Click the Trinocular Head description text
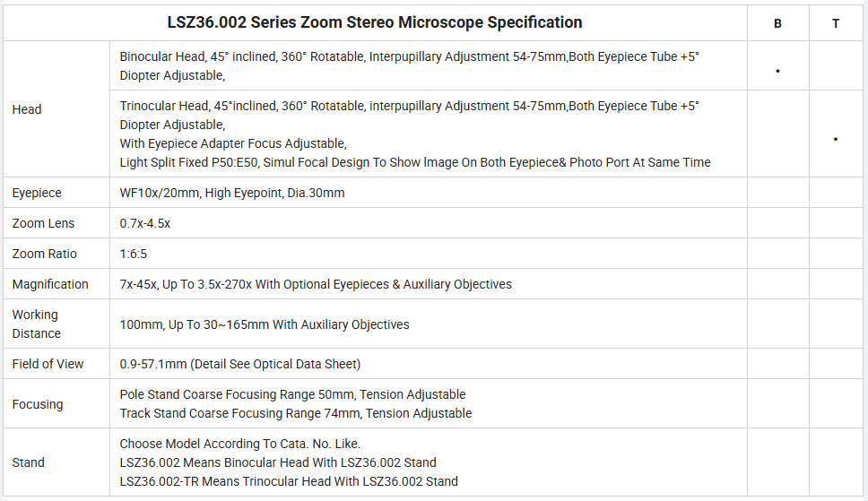 pos(415,134)
